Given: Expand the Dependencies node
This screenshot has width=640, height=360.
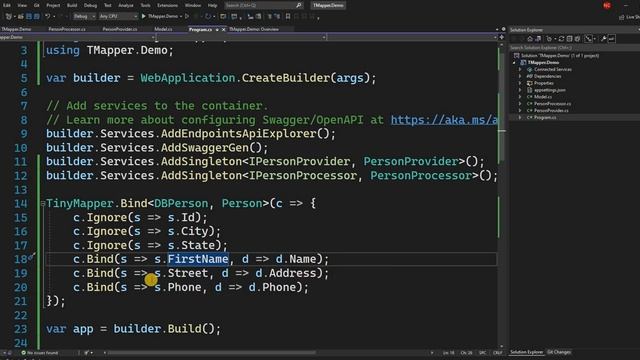Looking at the screenshot, I should click(520, 76).
